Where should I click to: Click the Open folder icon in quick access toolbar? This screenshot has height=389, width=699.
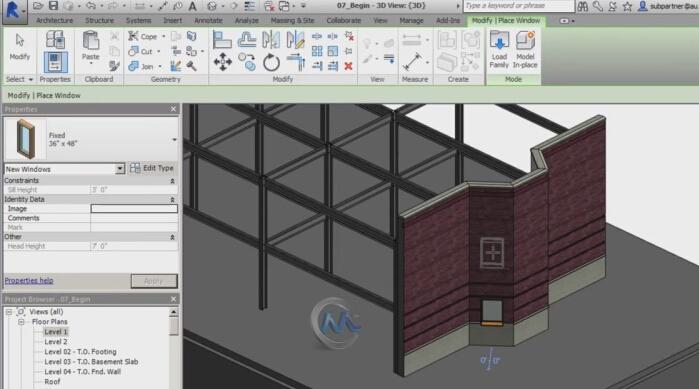(x=38, y=6)
